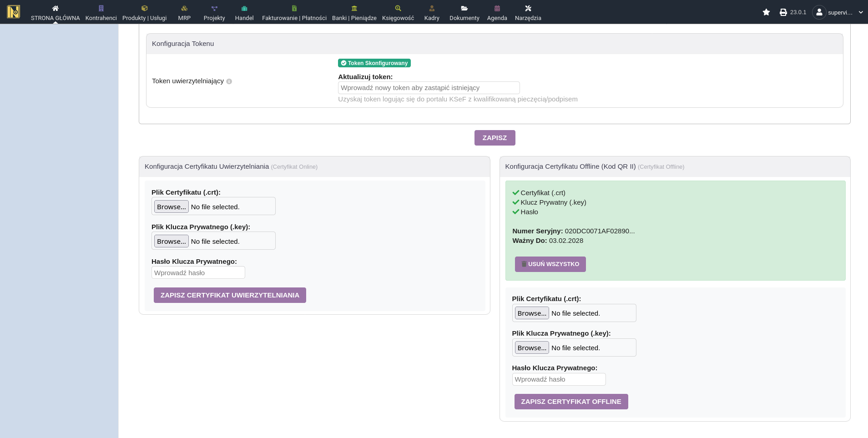Open the Agenda calendar icon
This screenshot has height=438, width=868.
(x=497, y=8)
